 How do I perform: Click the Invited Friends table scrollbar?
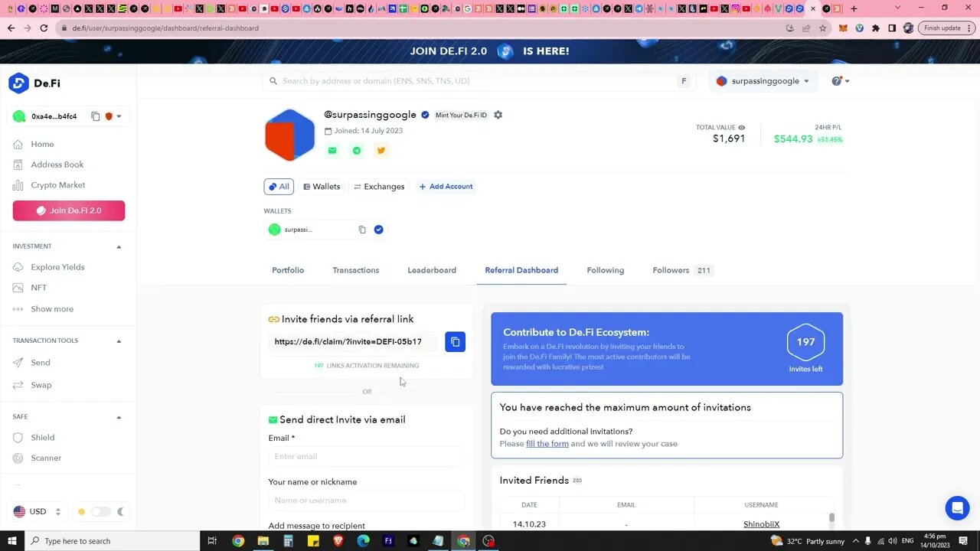point(831,518)
